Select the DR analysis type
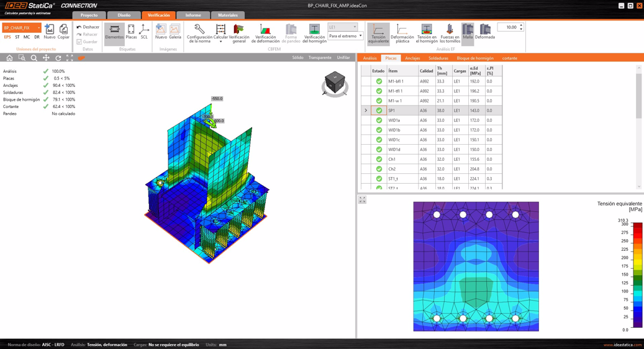644x349 pixels. click(37, 37)
